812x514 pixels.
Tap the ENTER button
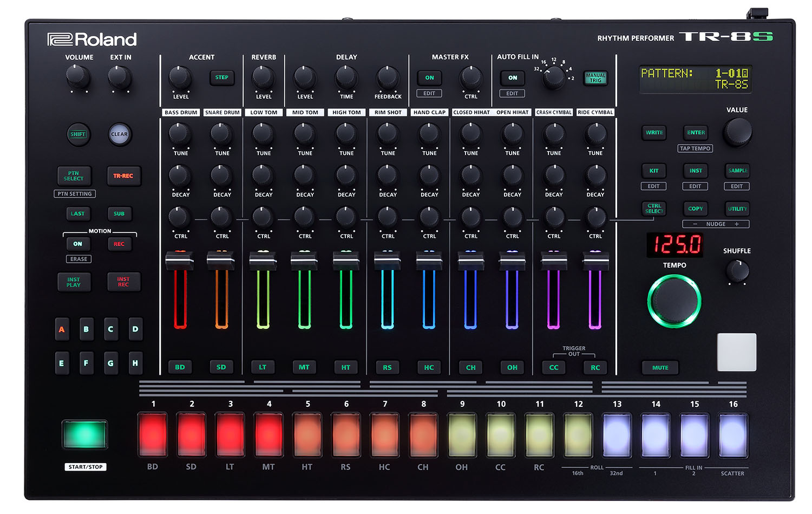(x=696, y=133)
